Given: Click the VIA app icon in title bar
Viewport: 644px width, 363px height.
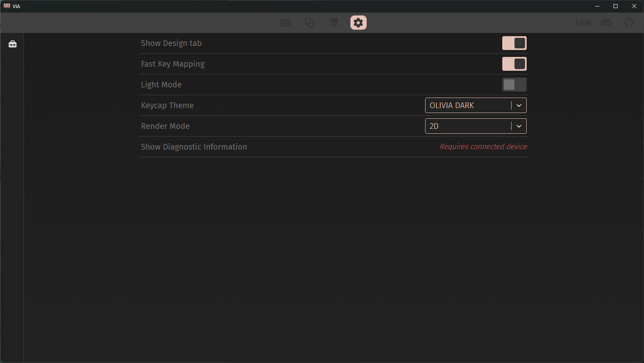Looking at the screenshot, I should [7, 6].
